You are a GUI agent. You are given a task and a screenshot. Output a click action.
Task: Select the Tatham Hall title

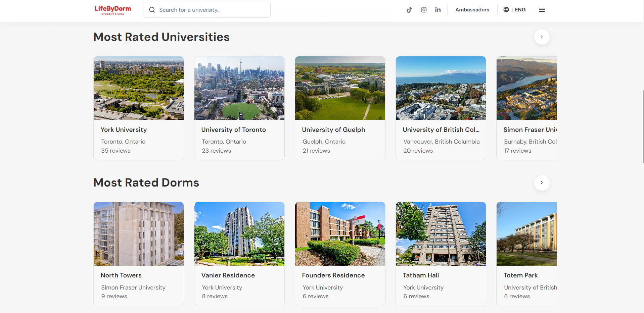tap(421, 275)
